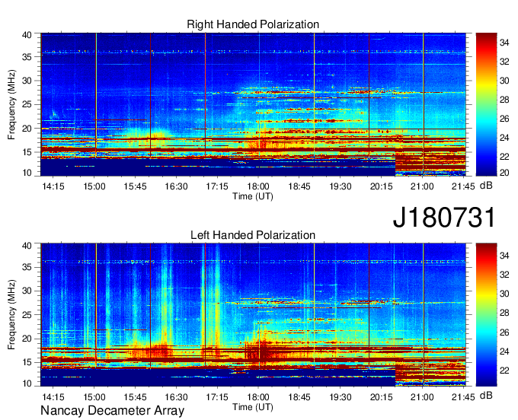Click the 15:00 tick under upper plot
The image size is (518, 420).
pyautogui.click(x=94, y=186)
